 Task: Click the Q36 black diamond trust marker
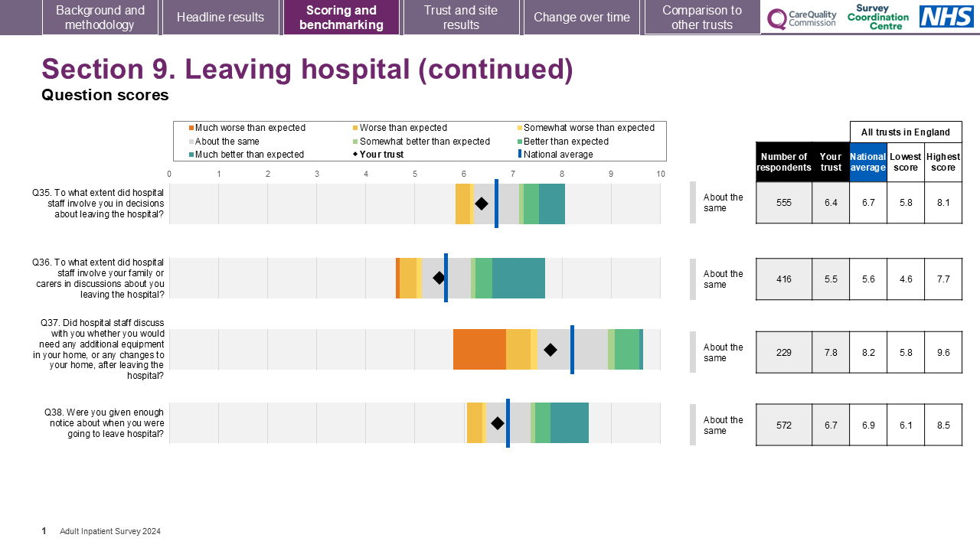pyautogui.click(x=439, y=278)
